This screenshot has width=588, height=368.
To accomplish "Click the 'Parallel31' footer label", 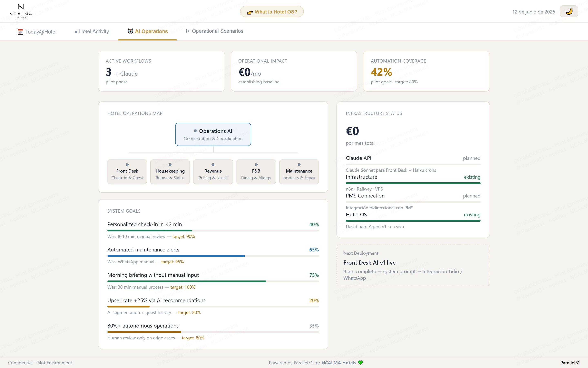I will 570,363.
